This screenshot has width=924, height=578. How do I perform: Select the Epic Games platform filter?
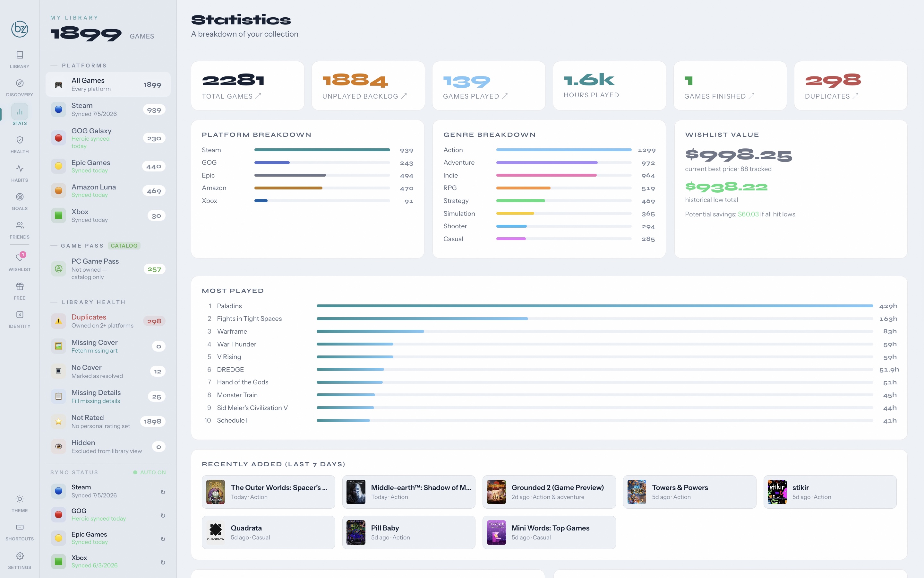(108, 166)
